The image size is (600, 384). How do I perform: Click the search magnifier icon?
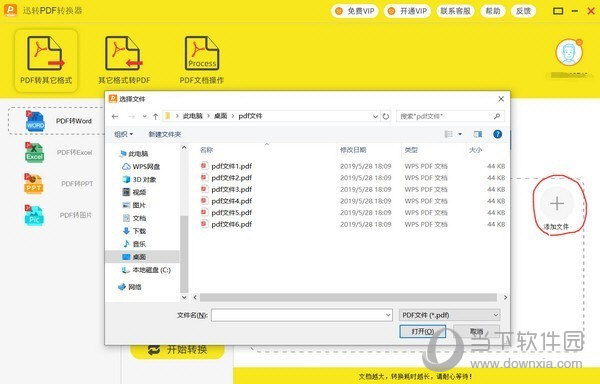(497, 116)
